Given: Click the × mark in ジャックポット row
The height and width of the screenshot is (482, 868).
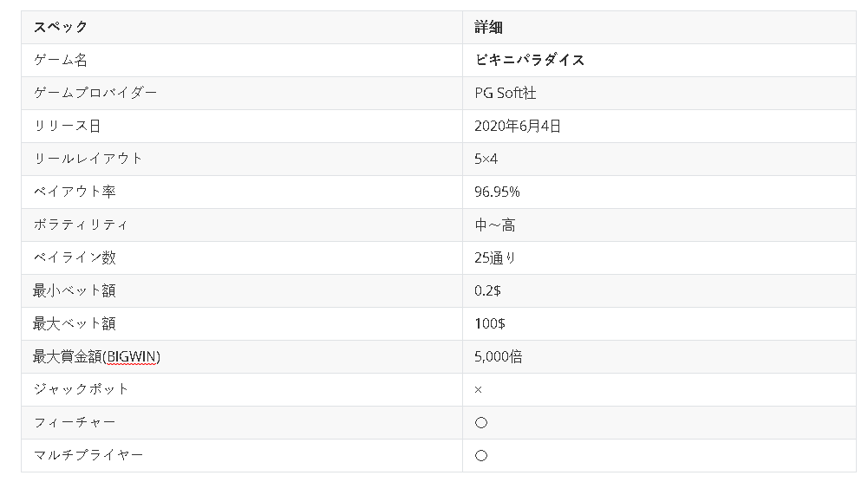Looking at the screenshot, I should 479,389.
